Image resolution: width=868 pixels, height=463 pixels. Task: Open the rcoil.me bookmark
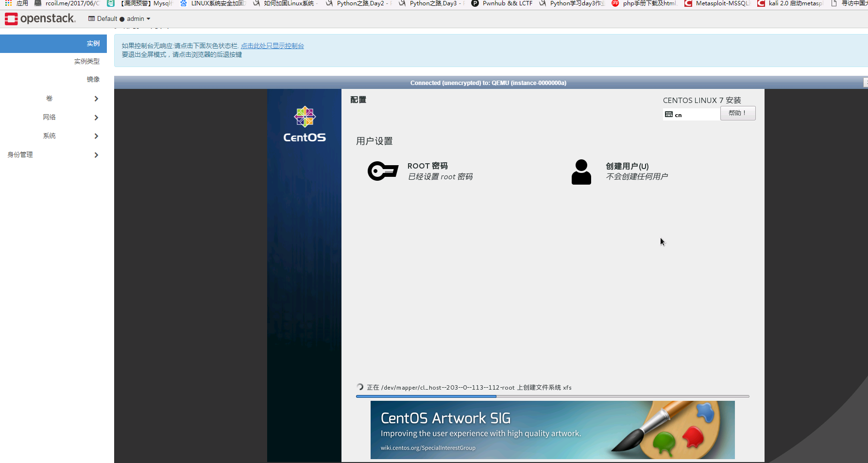[x=67, y=3]
